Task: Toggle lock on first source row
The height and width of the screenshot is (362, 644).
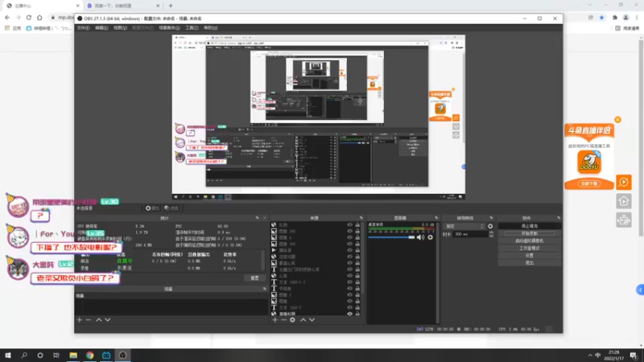Action: (357, 225)
